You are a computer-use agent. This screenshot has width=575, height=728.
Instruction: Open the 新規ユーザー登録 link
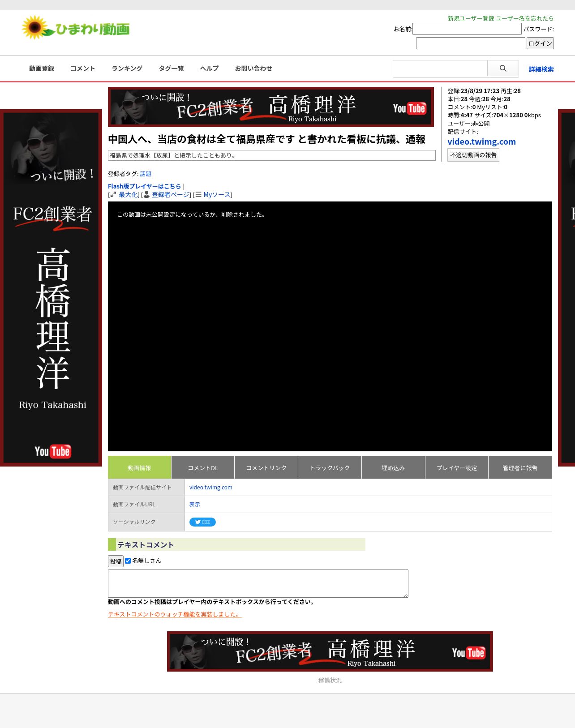pos(471,18)
